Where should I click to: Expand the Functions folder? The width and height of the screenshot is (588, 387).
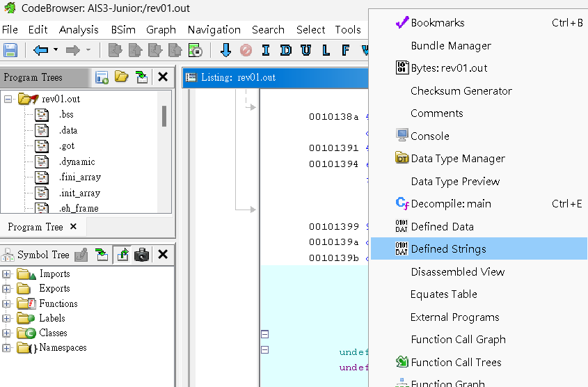[6, 303]
